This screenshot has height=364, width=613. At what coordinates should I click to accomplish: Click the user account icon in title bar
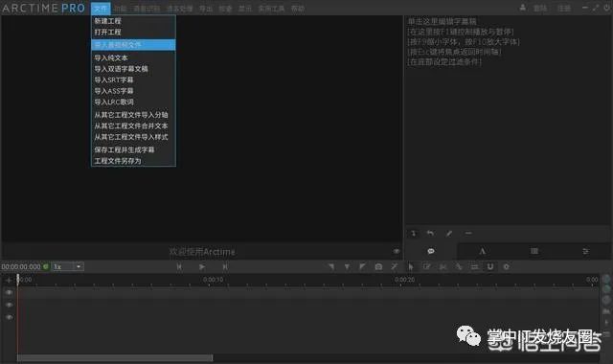(x=523, y=8)
